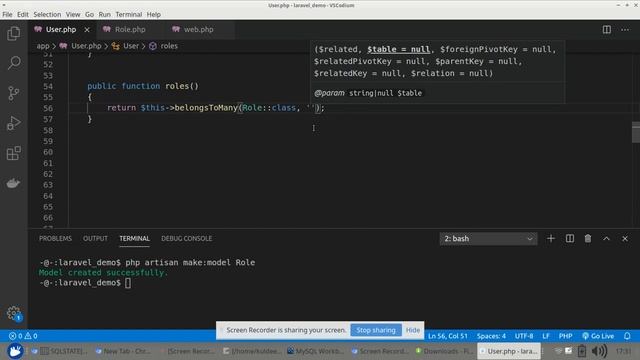Open the taskbar start menu icon
This screenshot has width=640, height=360.
coord(15,351)
